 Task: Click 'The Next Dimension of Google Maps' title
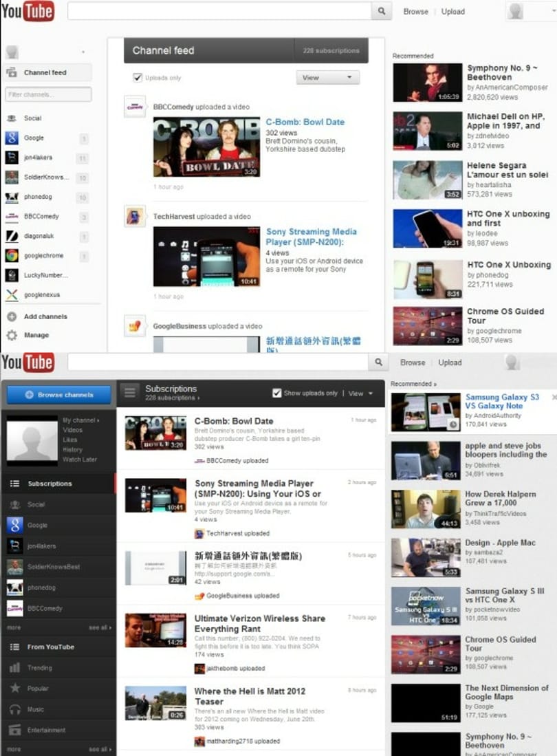click(x=506, y=692)
